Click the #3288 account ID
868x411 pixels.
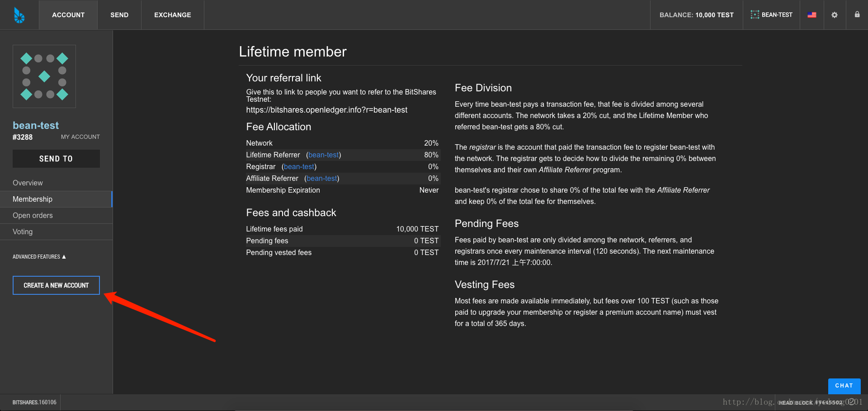pyautogui.click(x=23, y=137)
